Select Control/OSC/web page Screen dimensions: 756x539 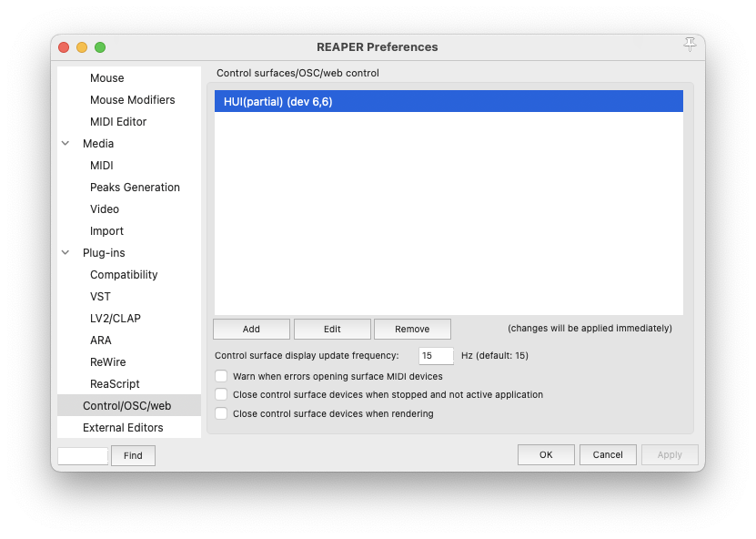[x=129, y=405]
